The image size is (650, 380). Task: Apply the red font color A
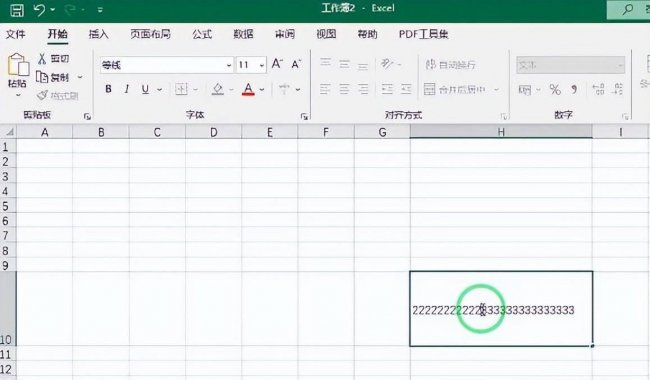[x=248, y=89]
